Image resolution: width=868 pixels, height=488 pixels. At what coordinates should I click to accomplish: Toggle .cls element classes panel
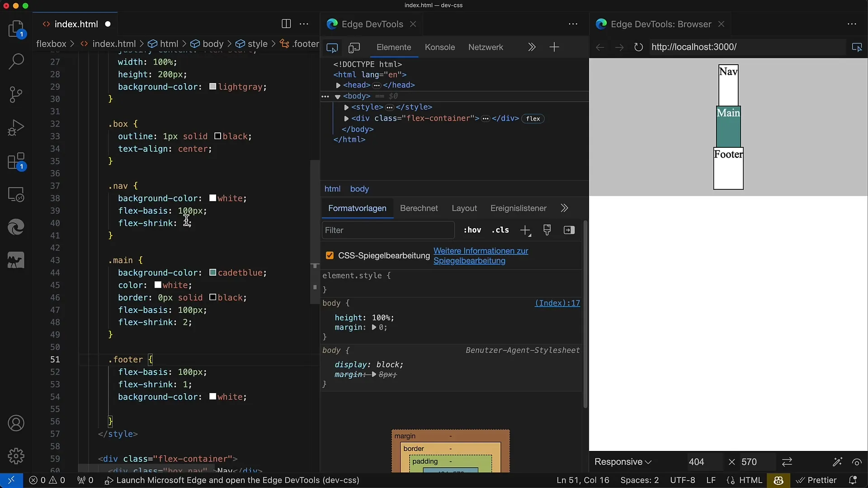click(x=500, y=230)
